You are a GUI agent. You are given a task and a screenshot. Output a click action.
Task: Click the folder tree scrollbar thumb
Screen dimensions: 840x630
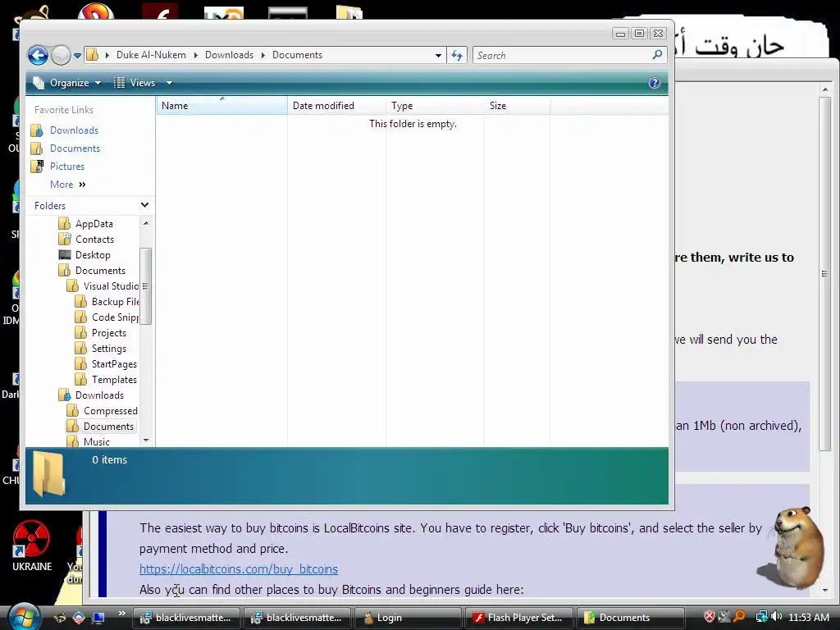point(146,286)
